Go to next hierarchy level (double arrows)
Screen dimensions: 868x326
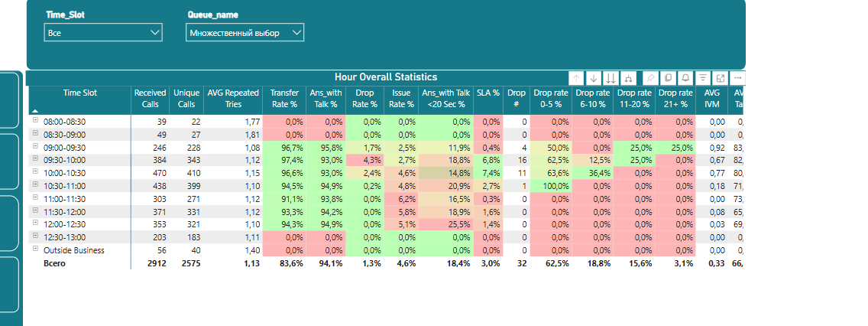(611, 78)
